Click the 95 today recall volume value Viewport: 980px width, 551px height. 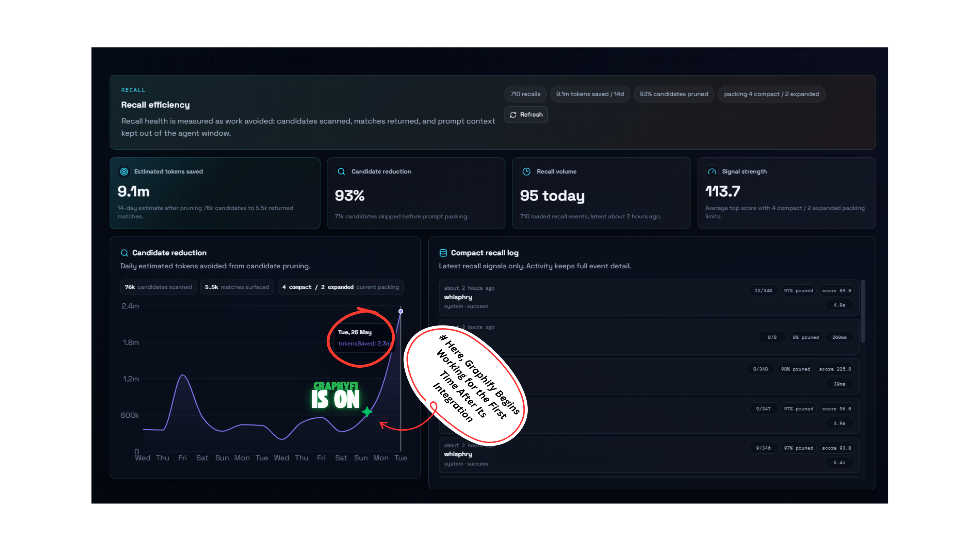(552, 196)
